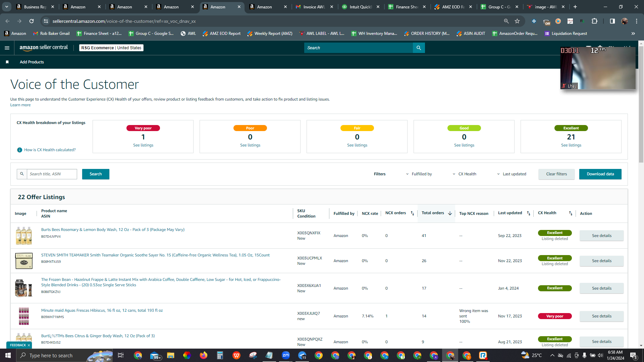644x362 pixels.
Task: Go back using the browser back arrow
Action: [x=7, y=21]
